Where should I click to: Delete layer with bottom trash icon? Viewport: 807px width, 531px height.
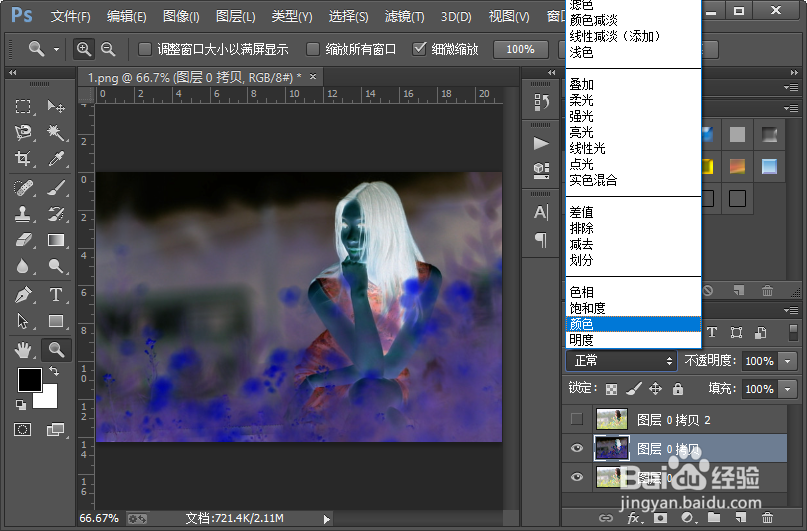pos(767,518)
